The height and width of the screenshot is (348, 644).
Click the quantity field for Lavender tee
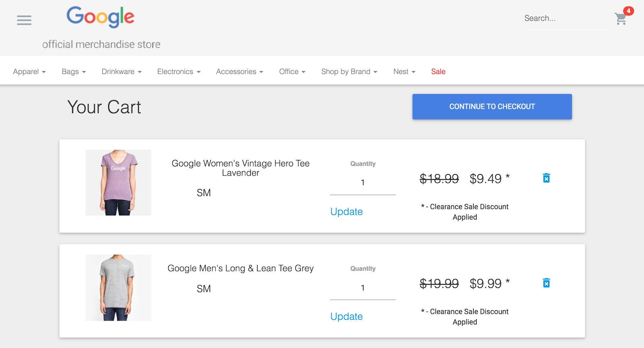(x=363, y=183)
